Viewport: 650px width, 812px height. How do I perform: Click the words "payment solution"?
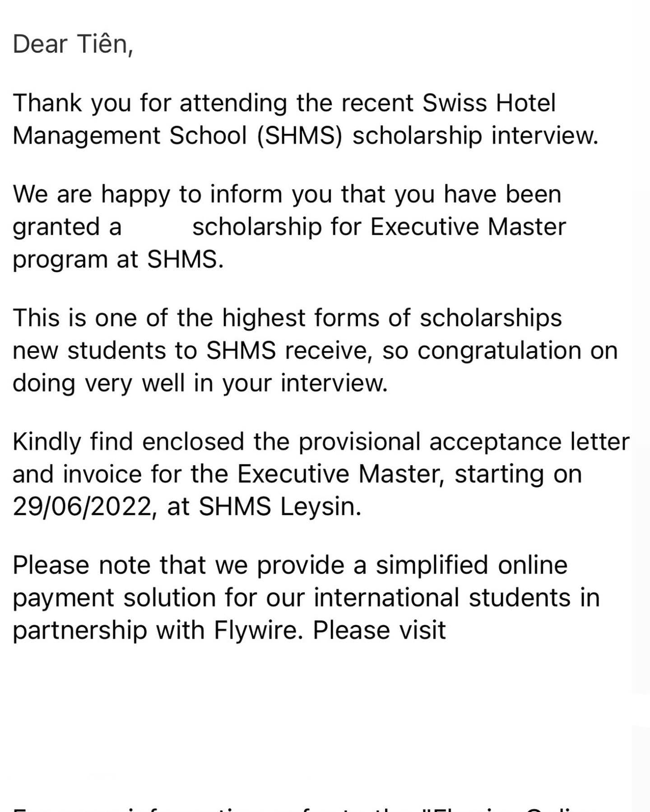115,598
